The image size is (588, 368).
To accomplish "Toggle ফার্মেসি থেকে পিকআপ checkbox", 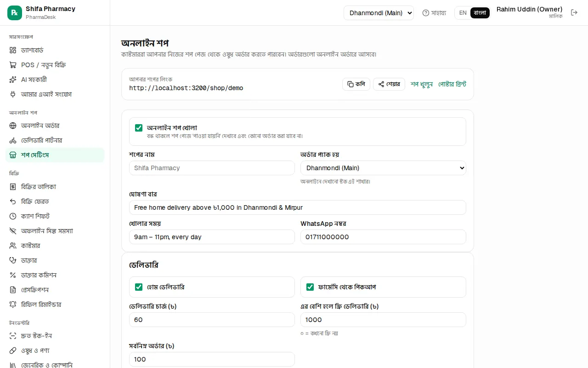I will tap(310, 287).
